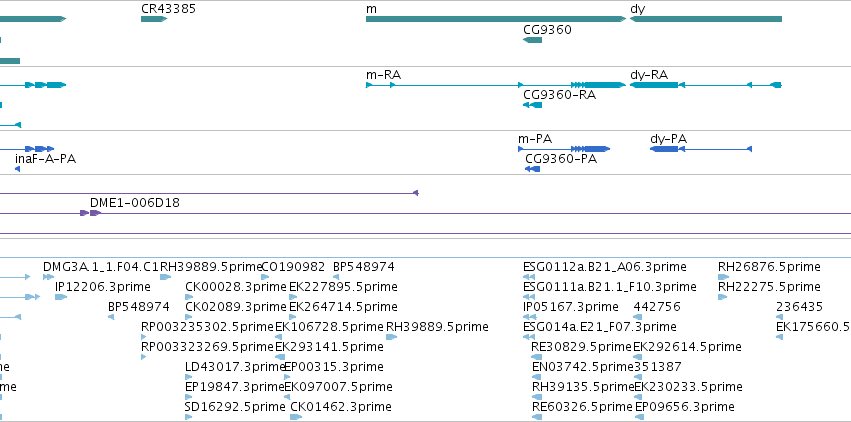Select the 236435 feature arrow
This screenshot has height=422, width=851.
click(779, 317)
